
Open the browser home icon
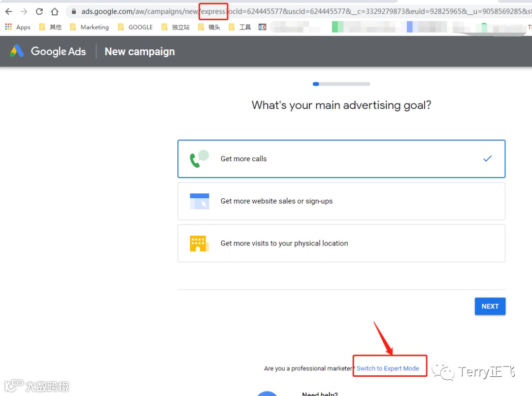click(x=55, y=11)
